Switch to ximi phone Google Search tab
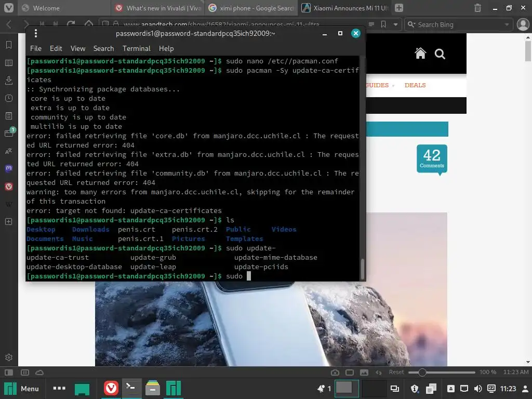This screenshot has height=399, width=532. 251,8
